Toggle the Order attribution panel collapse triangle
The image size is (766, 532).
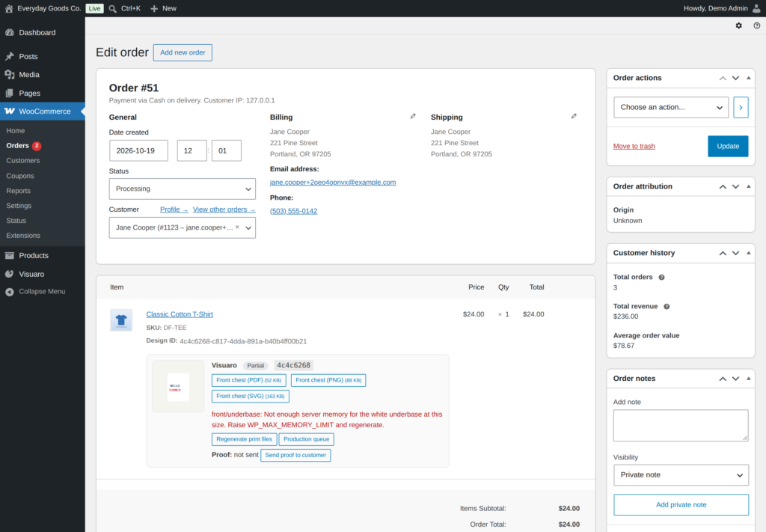[x=748, y=186]
